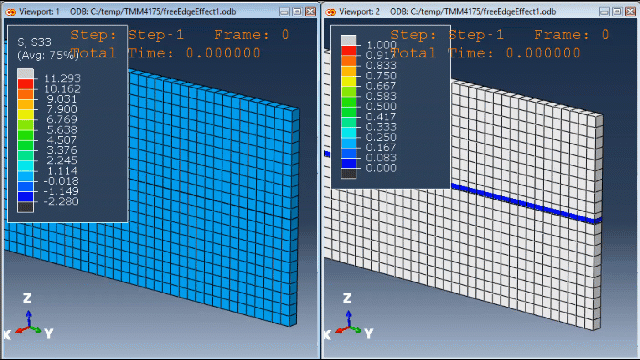The width and height of the screenshot is (640, 360).
Task: Click the red swatch in the S33 legend
Action: coord(25,84)
